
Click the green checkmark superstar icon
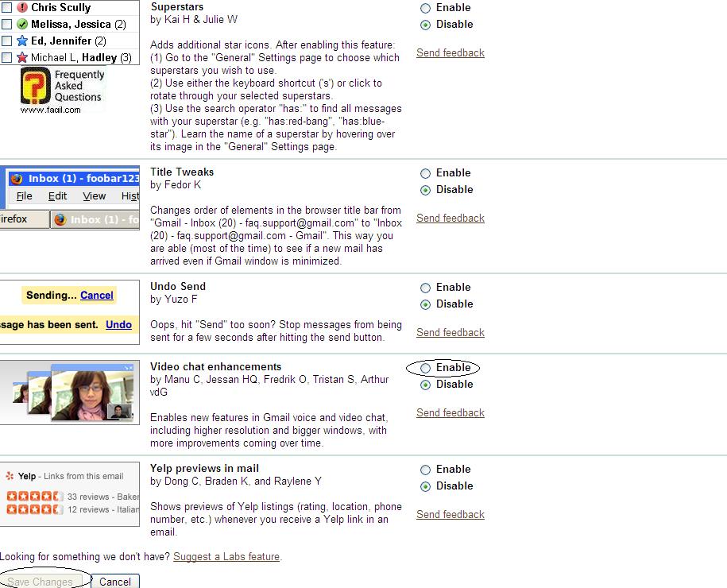tap(22, 25)
